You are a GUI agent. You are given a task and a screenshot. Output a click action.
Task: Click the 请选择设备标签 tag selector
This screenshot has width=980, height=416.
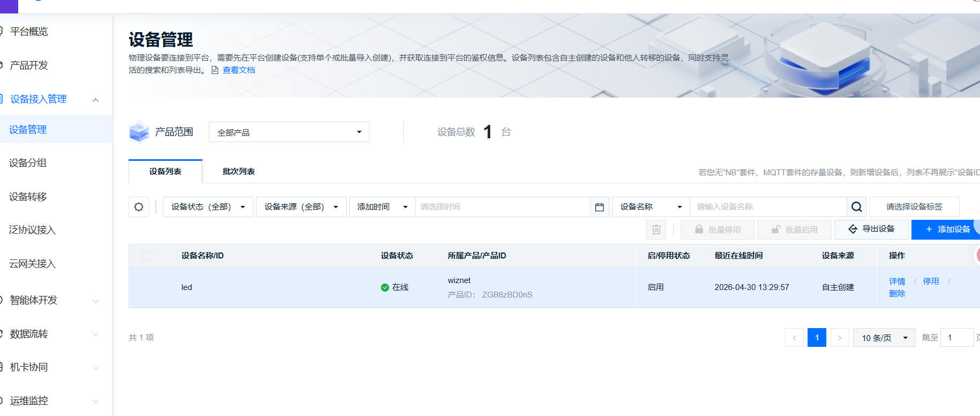coord(914,207)
